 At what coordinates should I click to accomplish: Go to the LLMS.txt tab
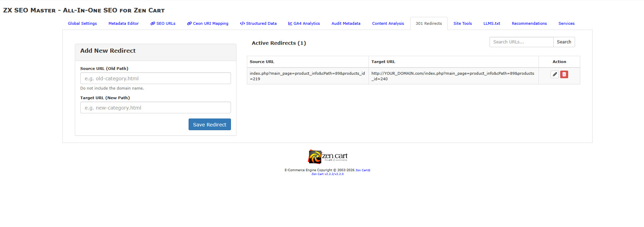pos(492,23)
